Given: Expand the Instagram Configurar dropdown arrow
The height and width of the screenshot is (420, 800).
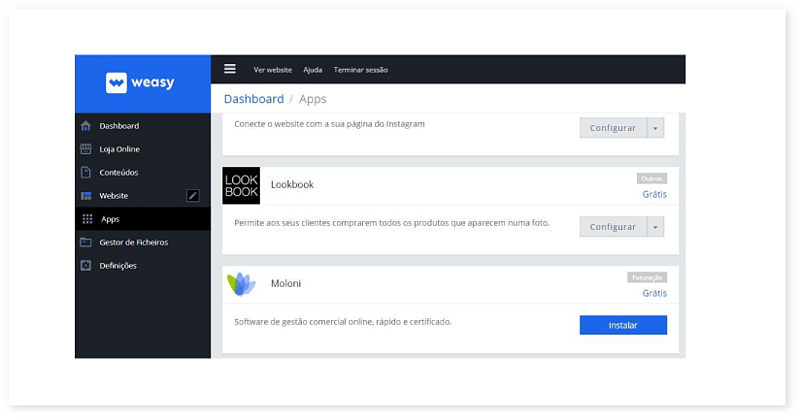Looking at the screenshot, I should click(x=656, y=128).
